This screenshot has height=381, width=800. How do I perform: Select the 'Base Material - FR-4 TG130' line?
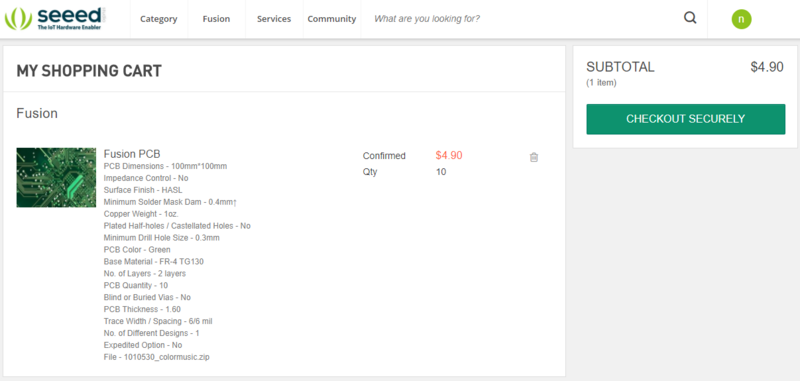click(x=154, y=262)
